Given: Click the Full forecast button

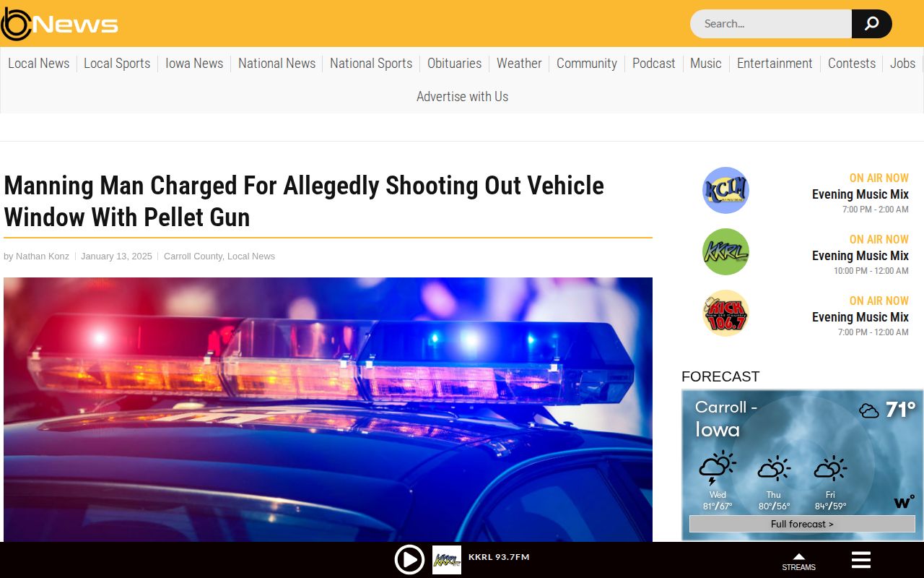Looking at the screenshot, I should 802,524.
